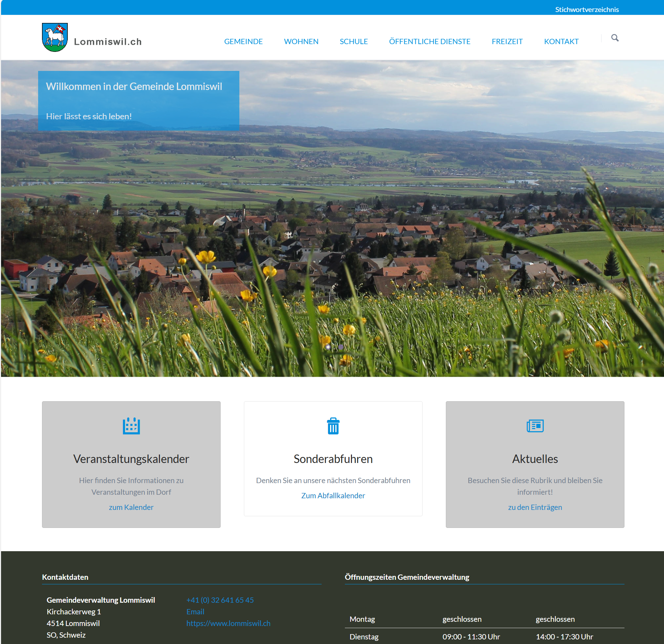Image resolution: width=664 pixels, height=644 pixels.
Task: Open the Gemeinde menu
Action: (243, 41)
